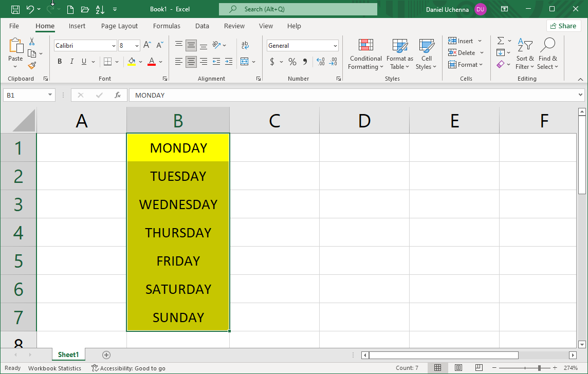The width and height of the screenshot is (588, 374).
Task: Click the Save icon in title bar
Action: tap(15, 9)
